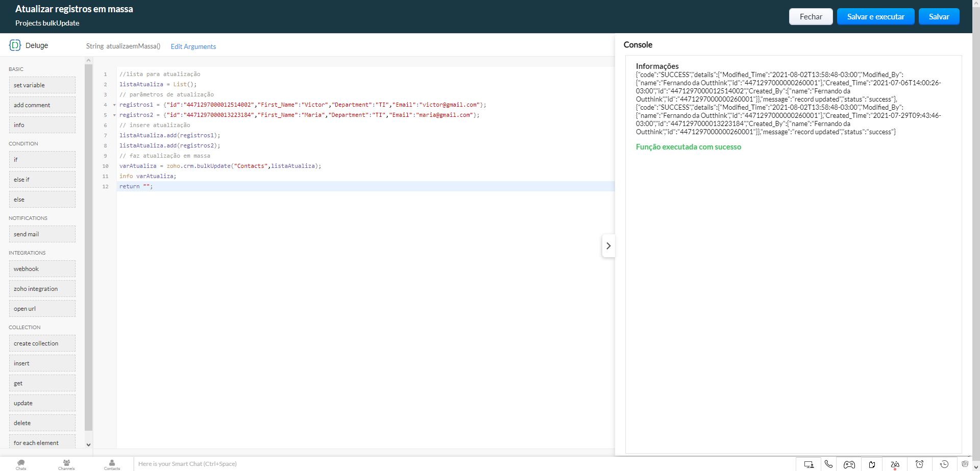Select the insert block
The image size is (980, 471).
click(42, 363)
